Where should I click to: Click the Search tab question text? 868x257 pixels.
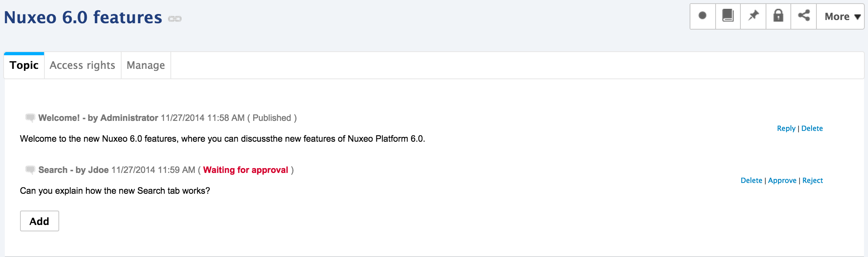pos(115,191)
